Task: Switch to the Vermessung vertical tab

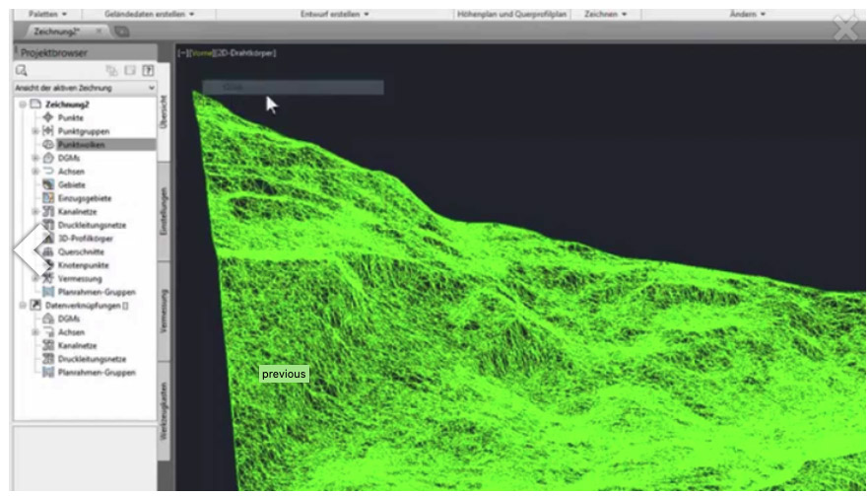Action: coord(164,309)
